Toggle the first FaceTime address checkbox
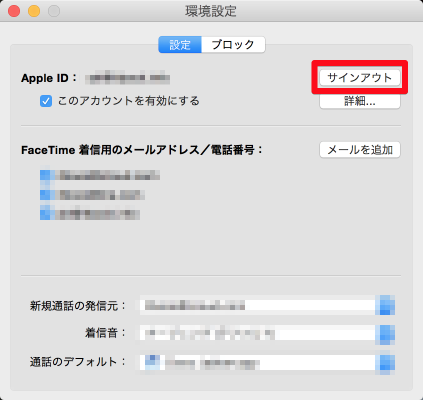This screenshot has height=400, width=423. click(x=45, y=175)
